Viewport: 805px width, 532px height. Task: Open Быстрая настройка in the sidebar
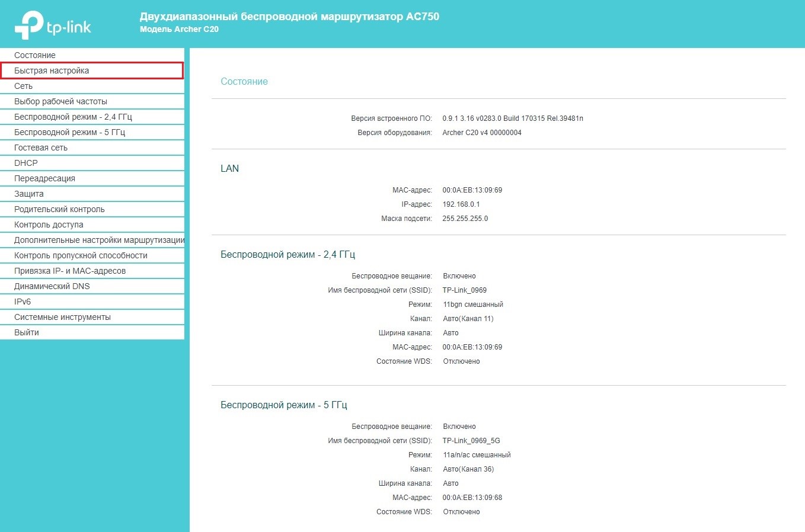coord(52,70)
